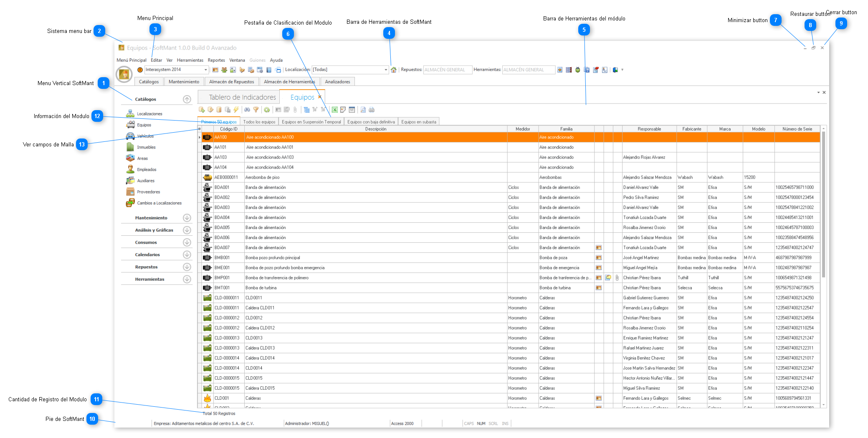Collapse the Catálogos sidebar section
868x438 pixels.
(x=187, y=99)
